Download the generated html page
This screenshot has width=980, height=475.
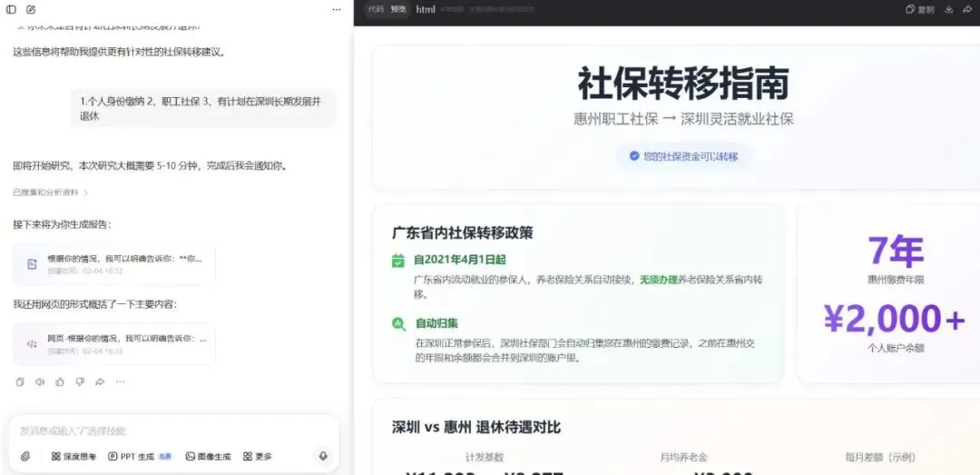click(949, 9)
